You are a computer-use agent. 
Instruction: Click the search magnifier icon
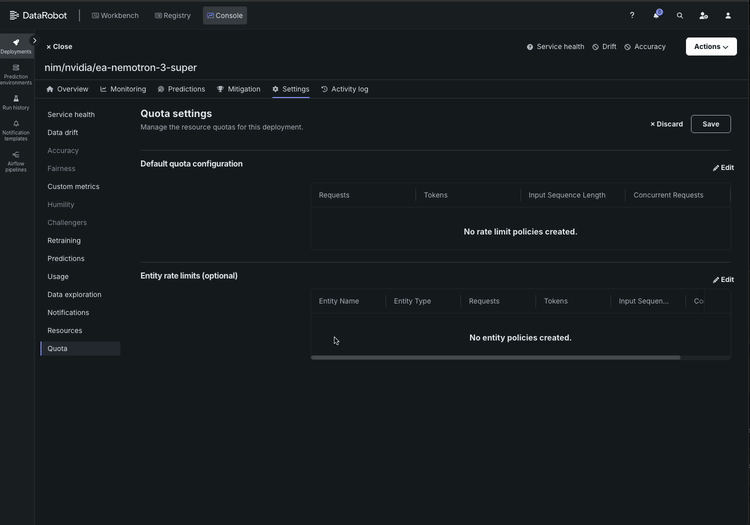[x=680, y=15]
